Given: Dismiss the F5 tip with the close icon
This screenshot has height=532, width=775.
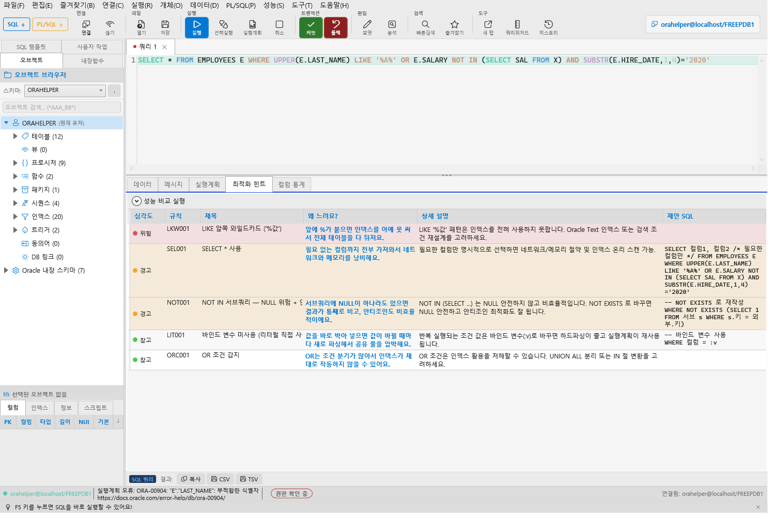Looking at the screenshot, I should coord(758,507).
